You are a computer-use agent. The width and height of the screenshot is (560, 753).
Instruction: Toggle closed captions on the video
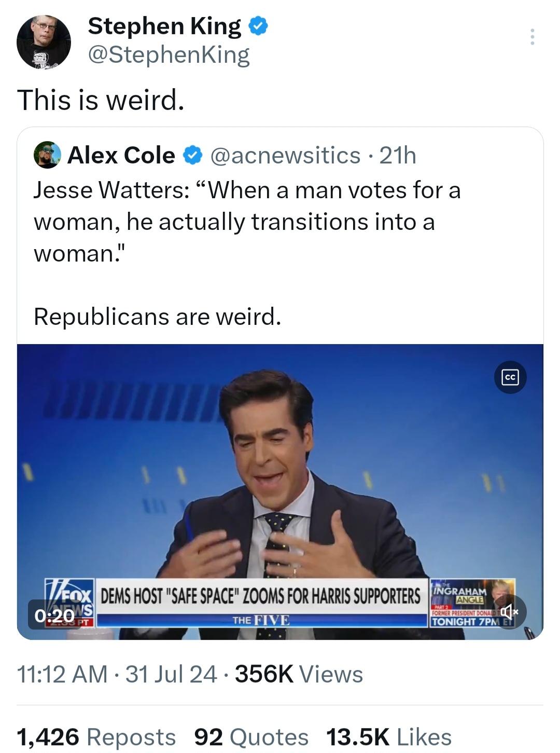coord(511,377)
